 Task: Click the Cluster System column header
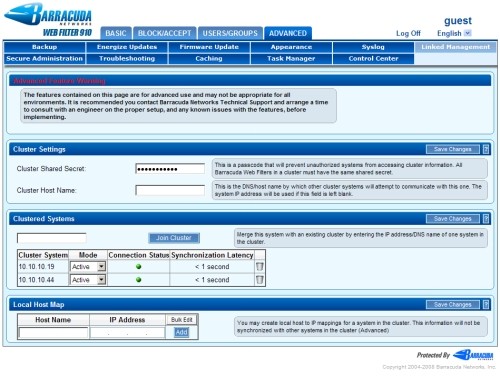click(43, 255)
